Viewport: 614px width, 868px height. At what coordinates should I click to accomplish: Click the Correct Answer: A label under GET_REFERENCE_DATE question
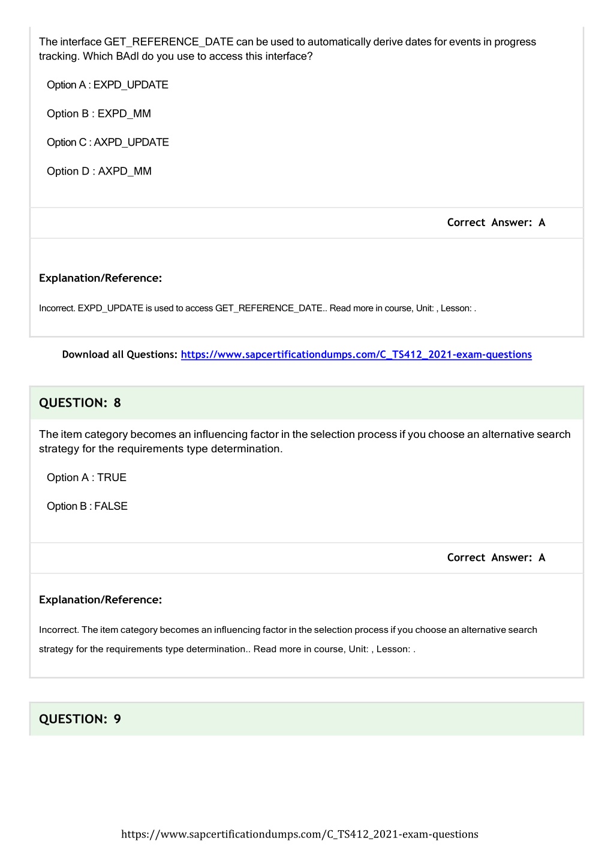click(x=496, y=223)
